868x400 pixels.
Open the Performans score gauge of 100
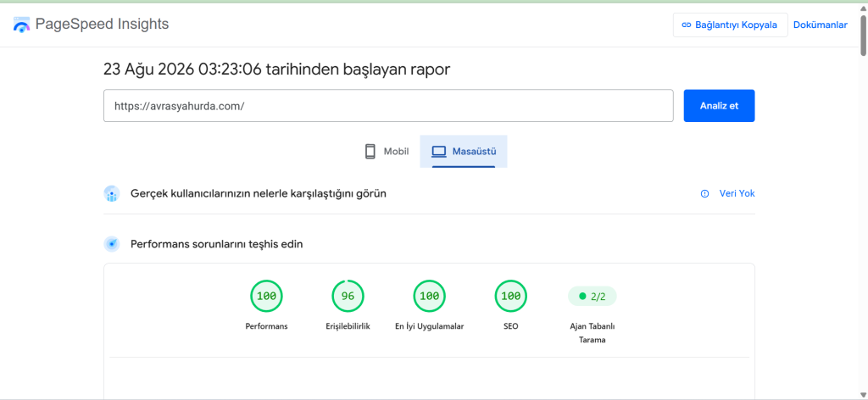click(266, 296)
